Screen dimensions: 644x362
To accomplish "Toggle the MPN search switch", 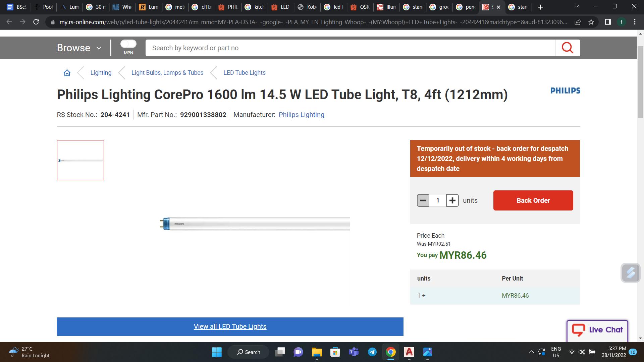I will pyautogui.click(x=128, y=44).
